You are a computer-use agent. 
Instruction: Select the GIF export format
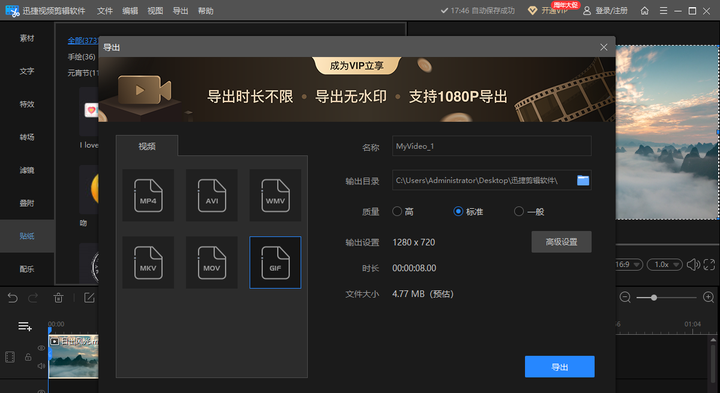point(275,263)
